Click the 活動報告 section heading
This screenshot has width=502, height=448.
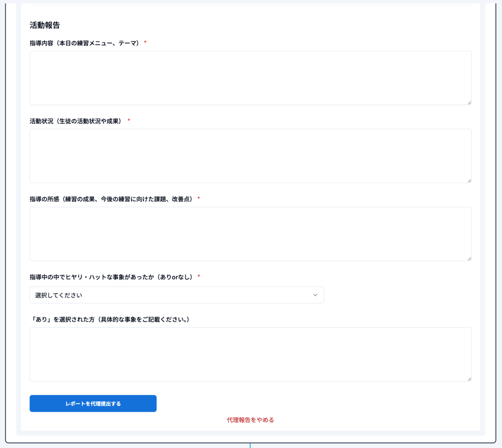tap(45, 25)
